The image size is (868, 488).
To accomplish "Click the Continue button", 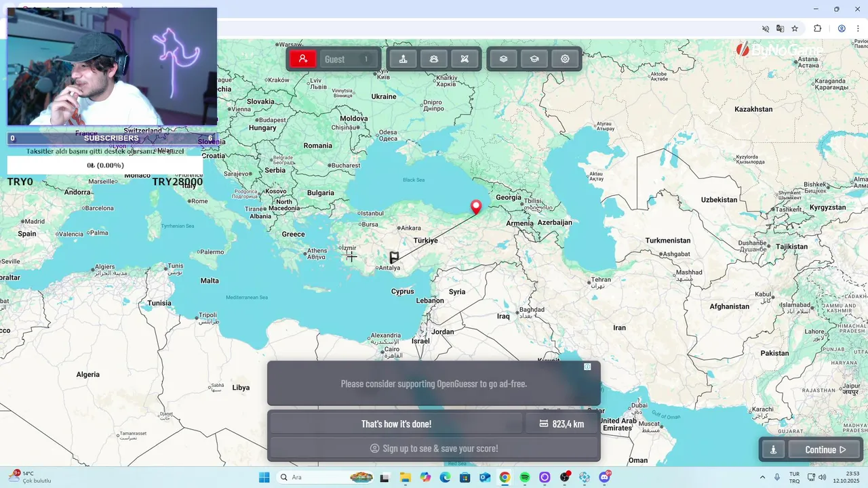I will (x=825, y=449).
